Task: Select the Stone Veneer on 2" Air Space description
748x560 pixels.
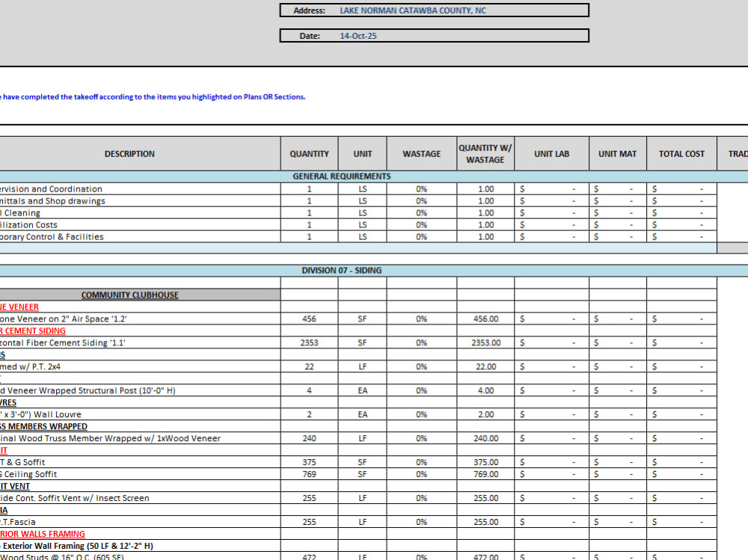Action: [x=140, y=319]
